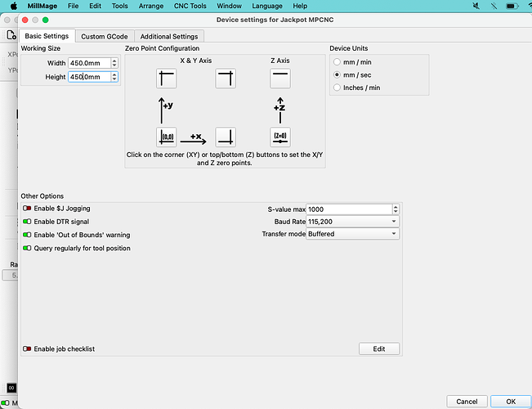Set XY origin to top-left corner
The height and width of the screenshot is (409, 532).
[x=166, y=79]
